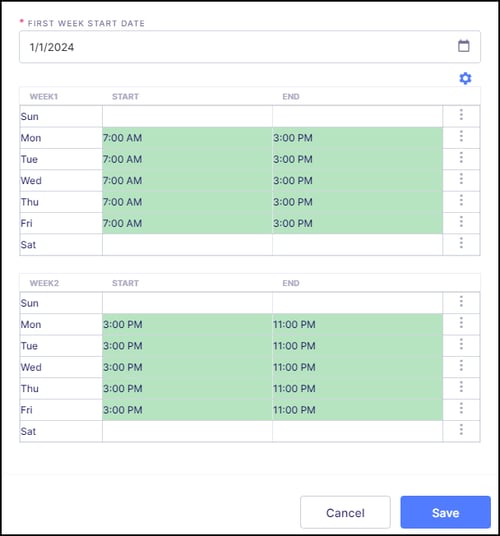Open the three-dot menu for Week1 Thursday
Screen dimensions: 500x536
coord(461,200)
